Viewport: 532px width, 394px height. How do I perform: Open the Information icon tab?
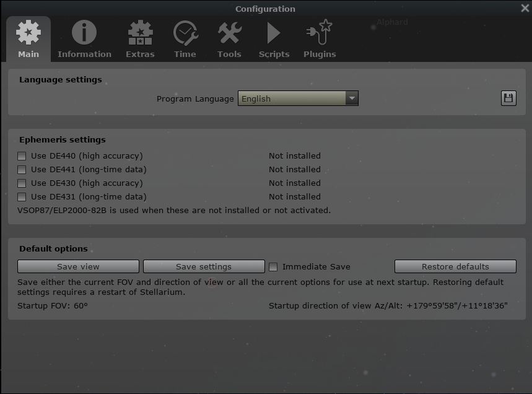[x=84, y=39]
